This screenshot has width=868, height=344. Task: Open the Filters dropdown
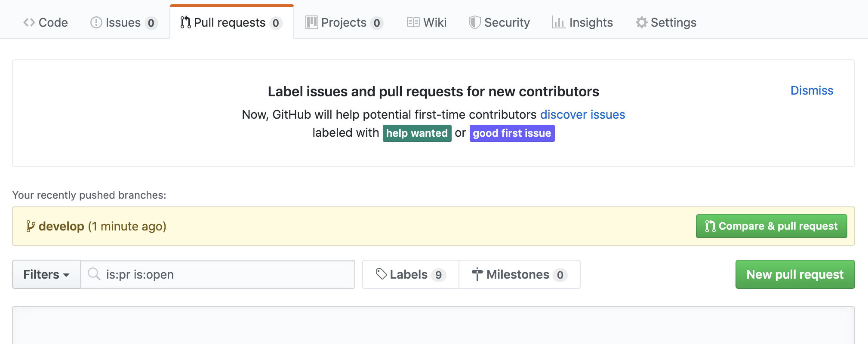coord(46,274)
